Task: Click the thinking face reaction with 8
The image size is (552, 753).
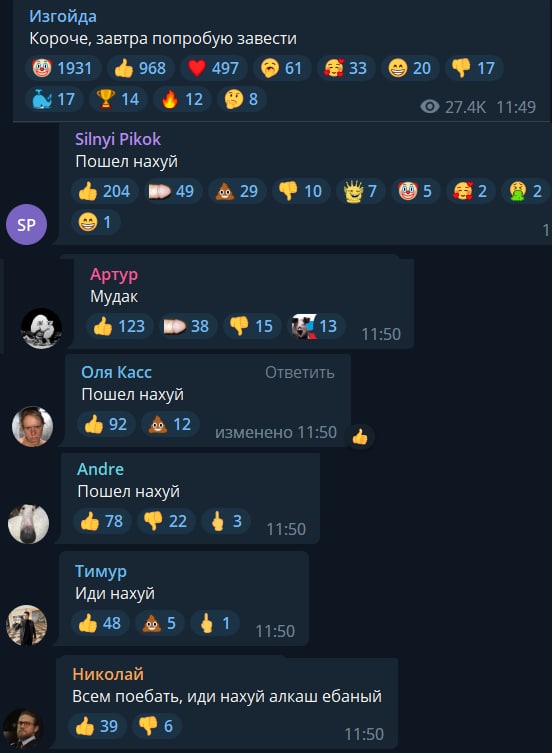Action: click(x=241, y=99)
